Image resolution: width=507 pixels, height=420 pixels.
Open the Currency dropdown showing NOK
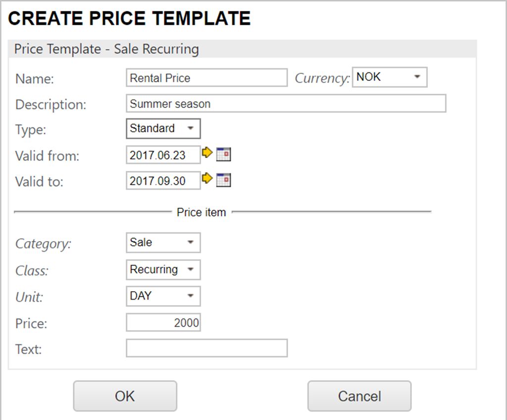[389, 78]
